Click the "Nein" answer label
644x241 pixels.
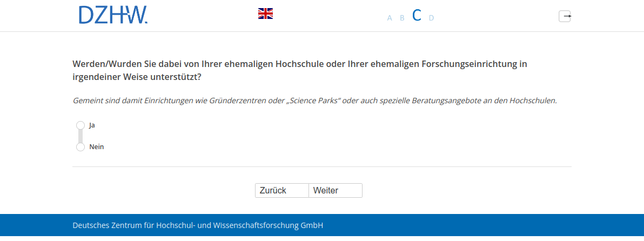tap(97, 147)
